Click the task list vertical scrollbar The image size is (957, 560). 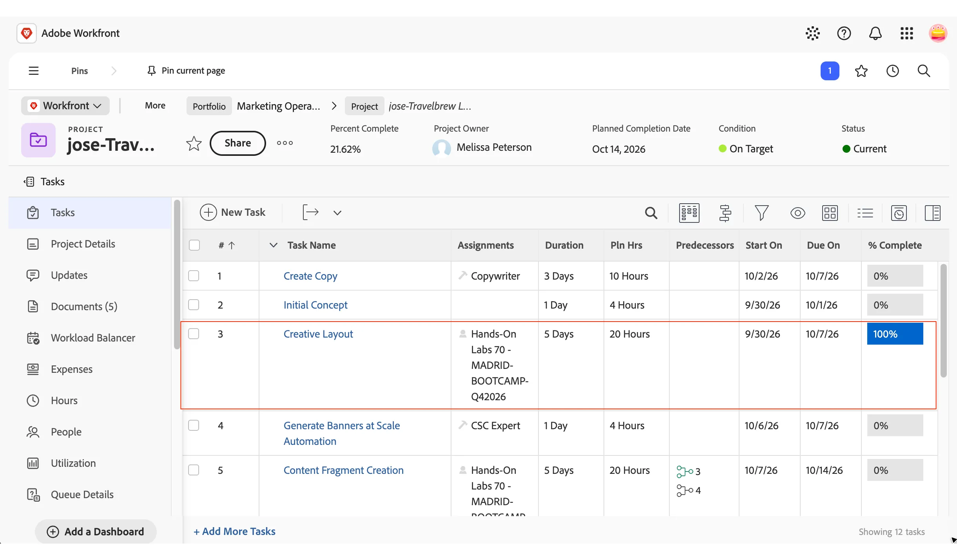click(x=944, y=321)
